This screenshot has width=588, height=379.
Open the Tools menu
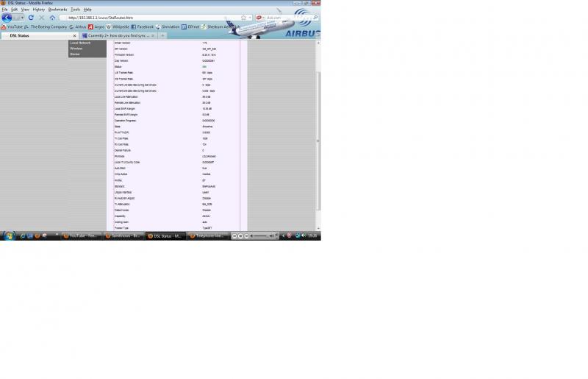pyautogui.click(x=75, y=10)
